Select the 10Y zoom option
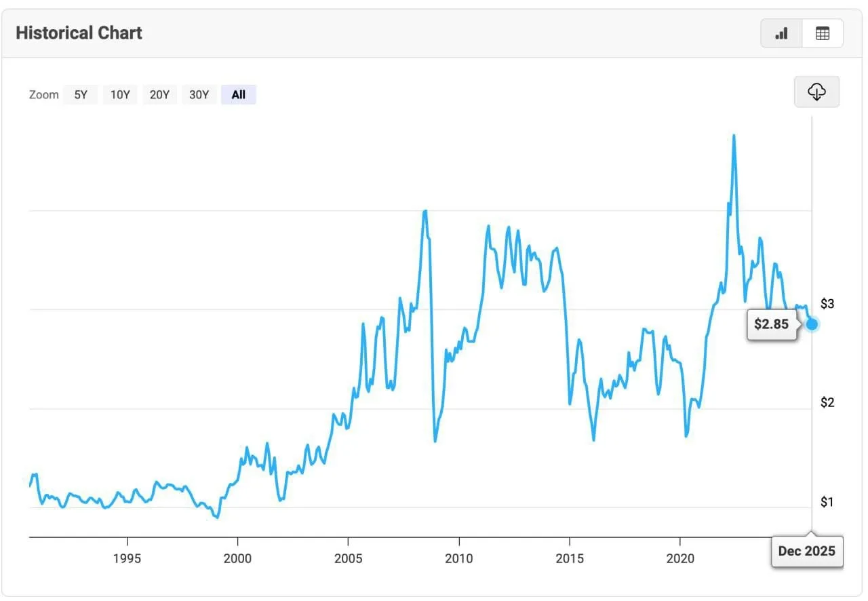The image size is (868, 601). (120, 95)
